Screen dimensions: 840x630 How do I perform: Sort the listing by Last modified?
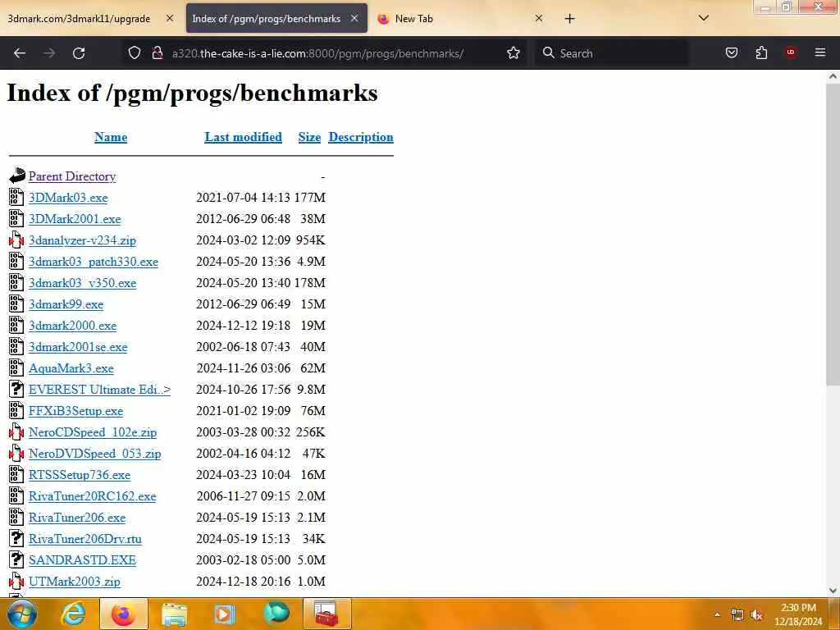tap(243, 137)
